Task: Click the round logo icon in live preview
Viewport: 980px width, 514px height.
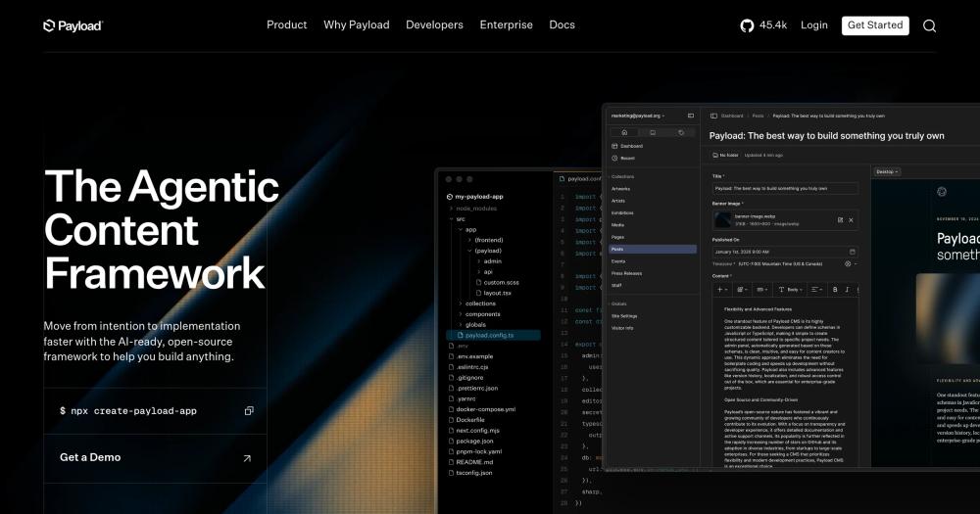Action: click(x=942, y=192)
